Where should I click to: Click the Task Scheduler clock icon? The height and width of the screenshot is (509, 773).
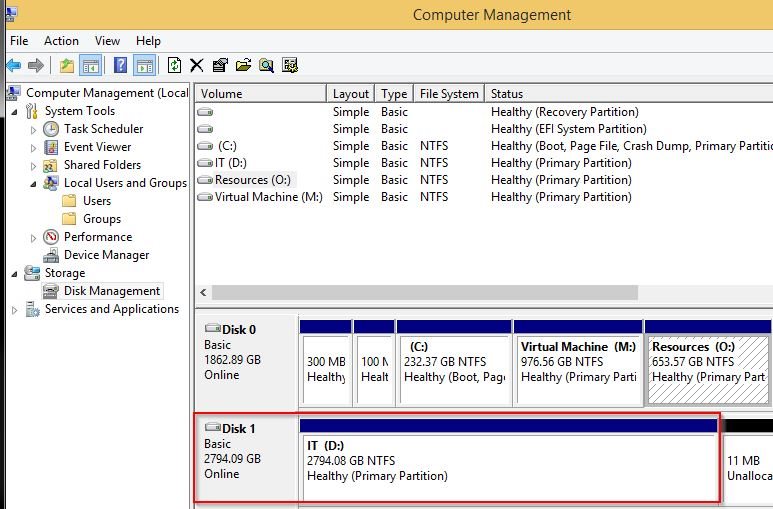tap(51, 129)
